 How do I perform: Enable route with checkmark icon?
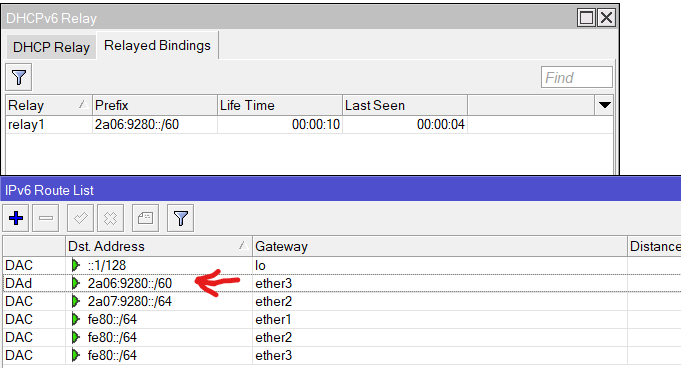(x=80, y=218)
